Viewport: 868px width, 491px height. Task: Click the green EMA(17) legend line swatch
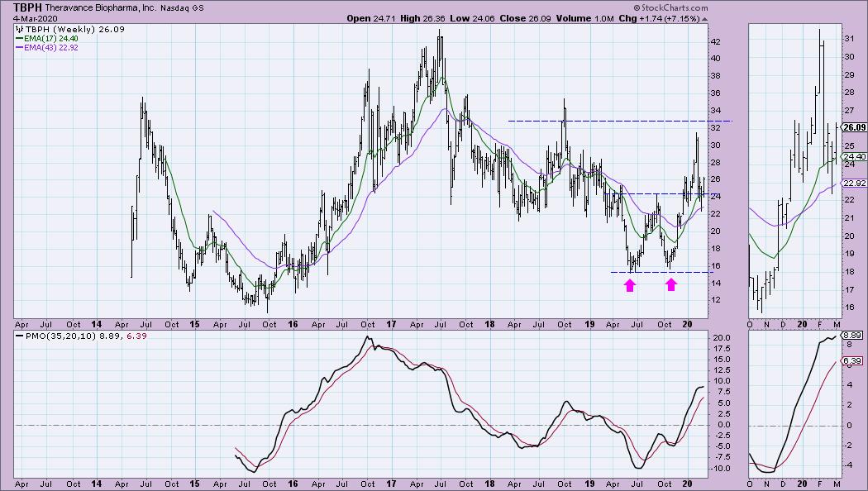[19, 39]
